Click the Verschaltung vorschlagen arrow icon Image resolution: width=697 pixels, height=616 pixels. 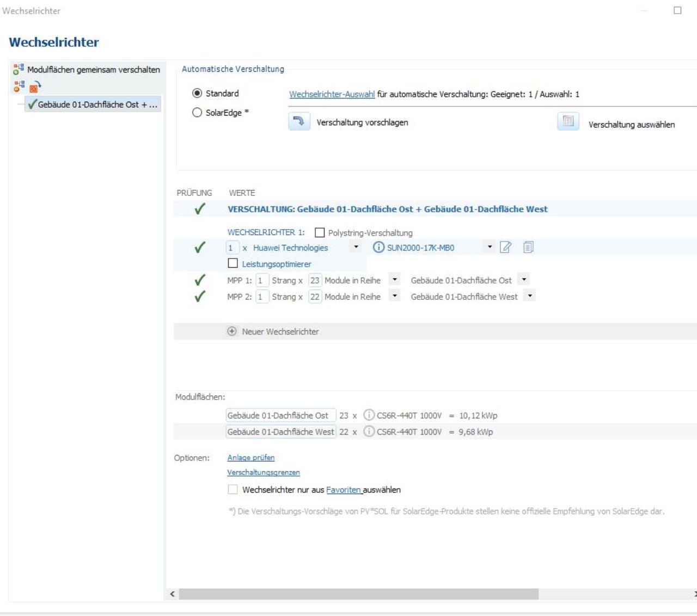click(x=299, y=121)
